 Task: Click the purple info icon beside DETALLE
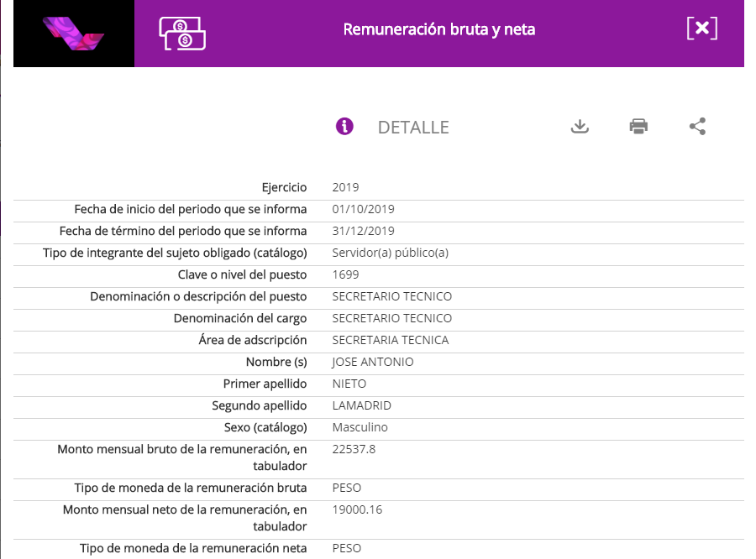click(344, 126)
